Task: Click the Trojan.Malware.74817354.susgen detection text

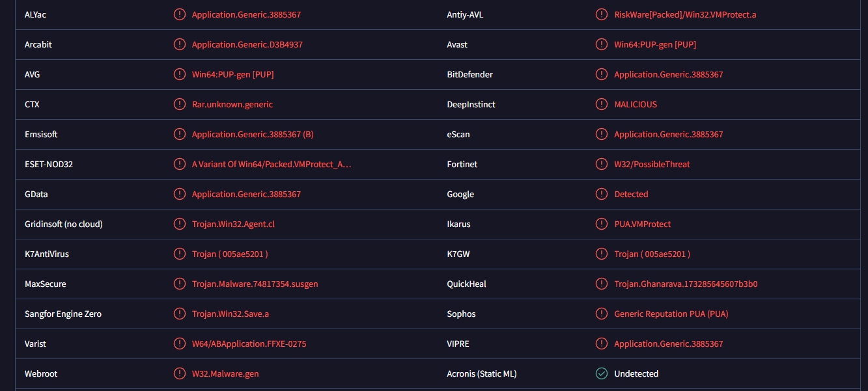Action: point(255,284)
